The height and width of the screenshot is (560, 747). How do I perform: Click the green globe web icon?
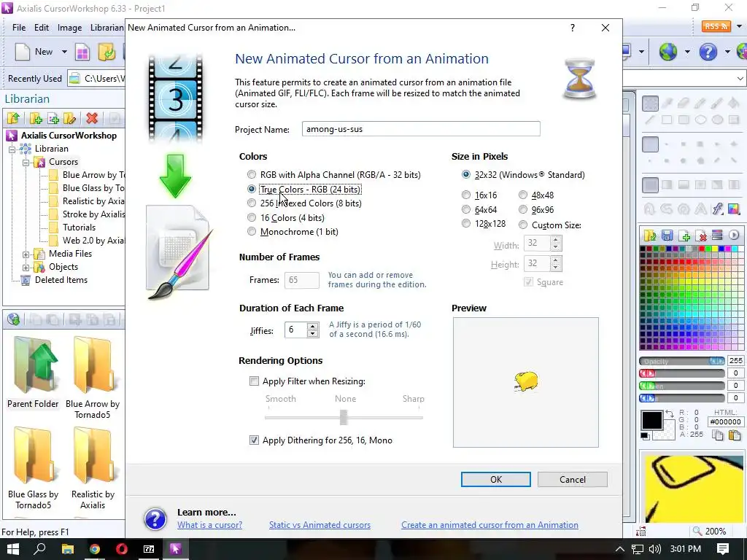tap(668, 52)
